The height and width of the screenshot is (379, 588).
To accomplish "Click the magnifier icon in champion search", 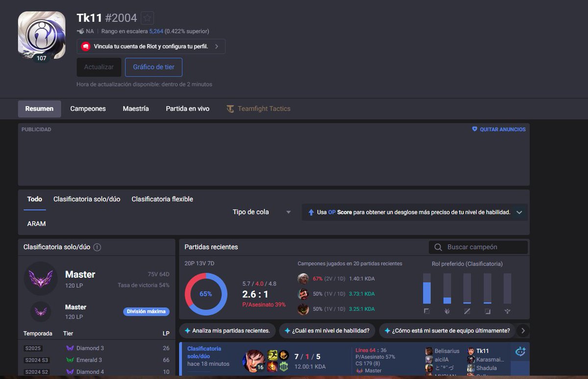I will click(438, 247).
